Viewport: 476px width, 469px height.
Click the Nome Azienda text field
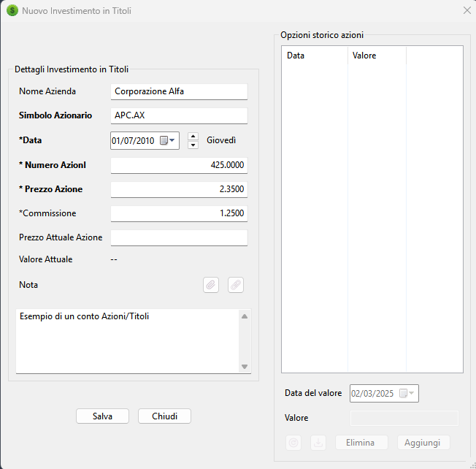coord(179,91)
